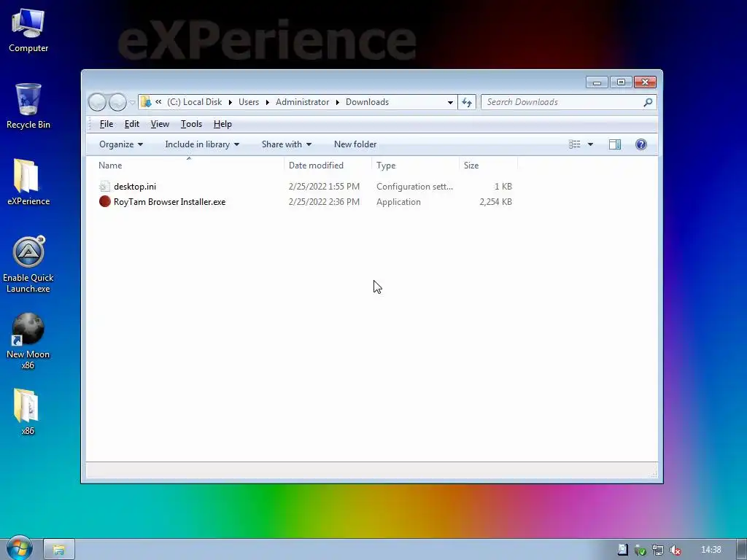
Task: Click the blue Help question icon
Action: click(x=641, y=144)
